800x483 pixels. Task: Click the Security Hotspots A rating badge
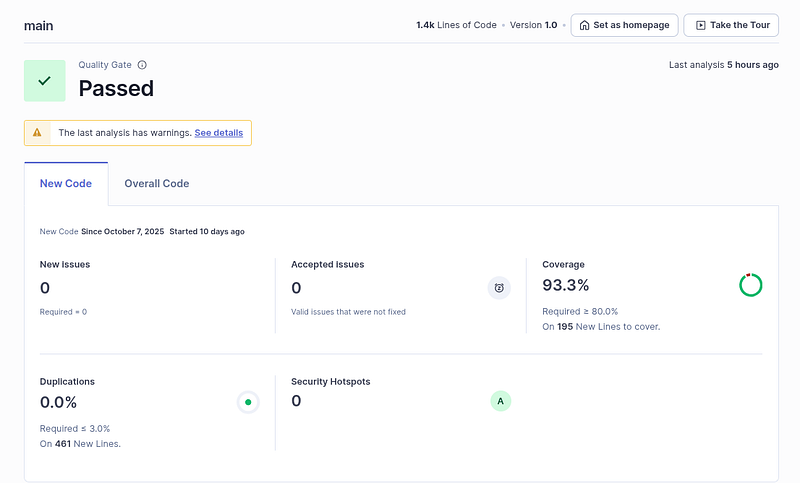501,401
